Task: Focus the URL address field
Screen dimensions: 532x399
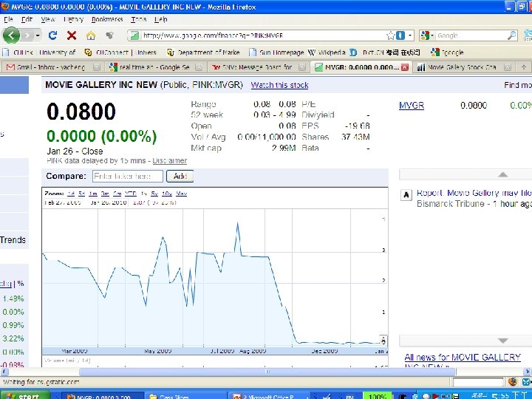Action: point(263,35)
